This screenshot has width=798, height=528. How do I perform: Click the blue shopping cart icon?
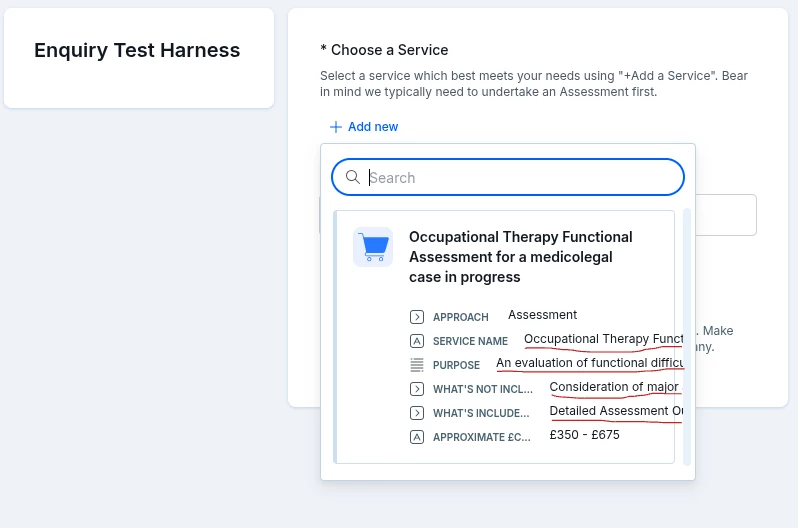tap(373, 247)
